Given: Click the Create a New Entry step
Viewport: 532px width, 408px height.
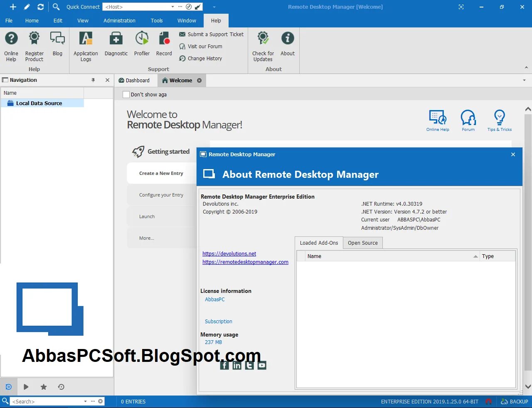Looking at the screenshot, I should pyautogui.click(x=161, y=173).
